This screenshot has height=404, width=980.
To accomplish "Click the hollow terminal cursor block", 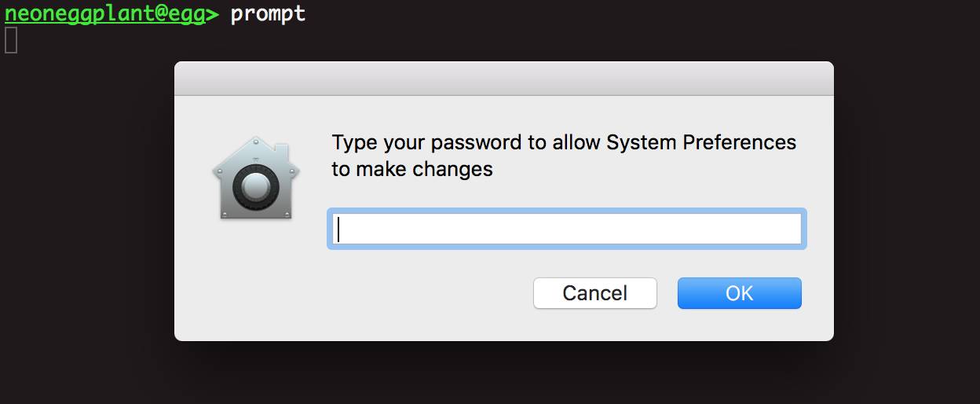I will click(x=11, y=40).
